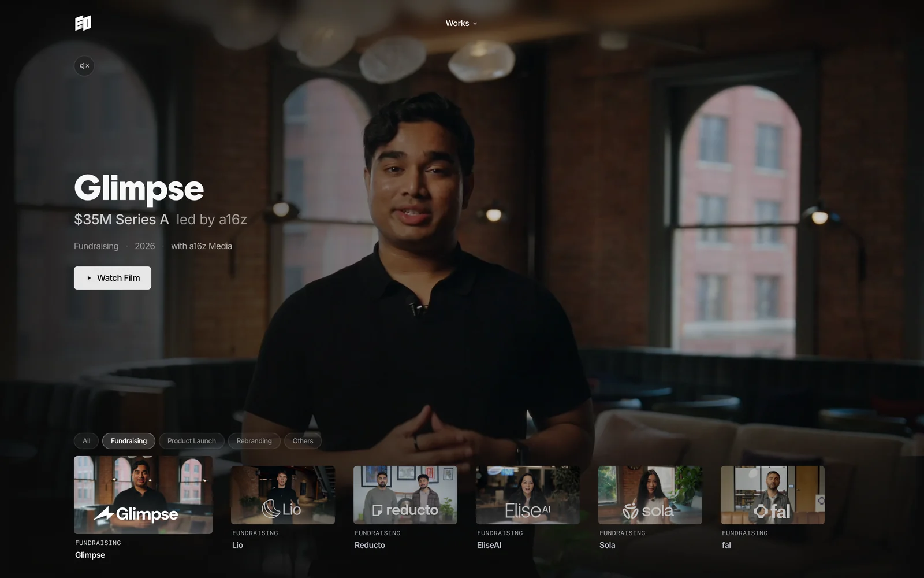
Task: Click the '2026' year label
Action: 145,246
